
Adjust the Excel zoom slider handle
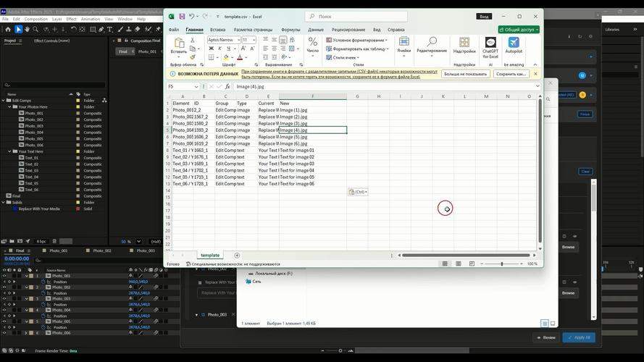pyautogui.click(x=502, y=264)
